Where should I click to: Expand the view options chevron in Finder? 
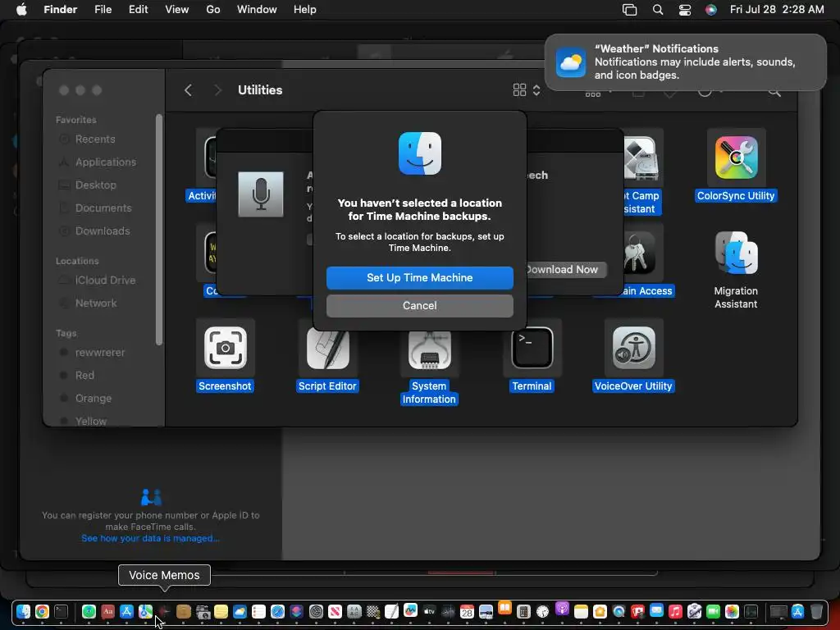point(536,90)
